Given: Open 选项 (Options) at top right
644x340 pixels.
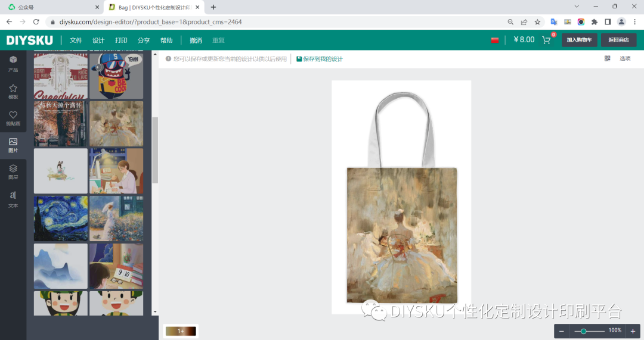Looking at the screenshot, I should click(625, 58).
